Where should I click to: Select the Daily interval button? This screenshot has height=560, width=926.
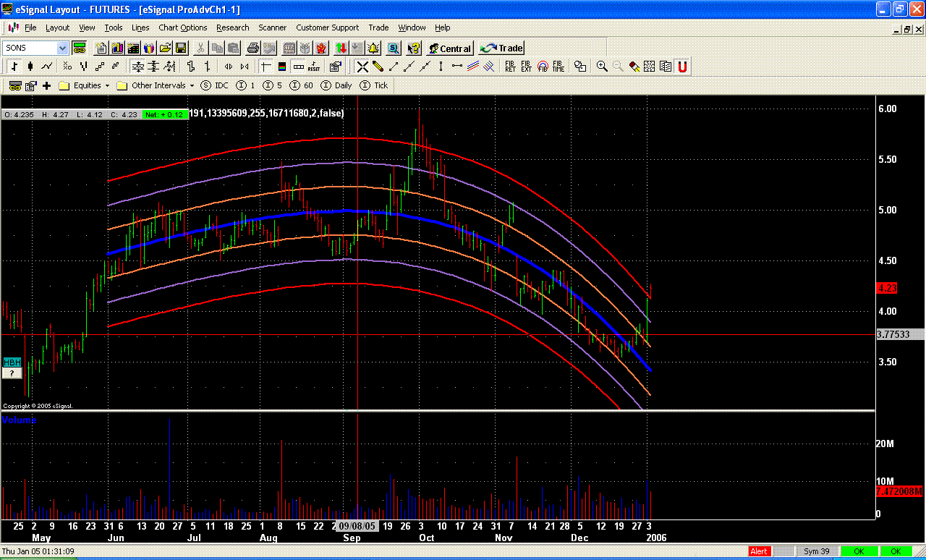click(x=336, y=85)
